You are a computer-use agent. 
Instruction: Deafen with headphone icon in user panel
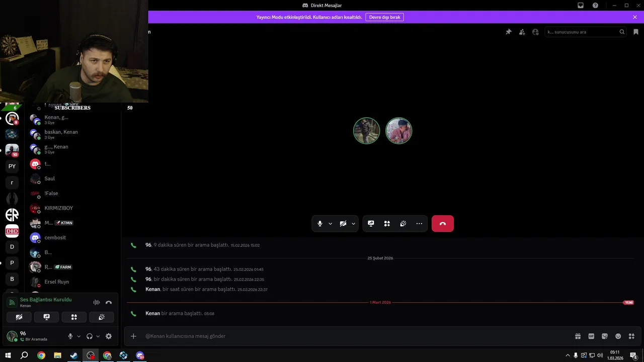pyautogui.click(x=90, y=336)
